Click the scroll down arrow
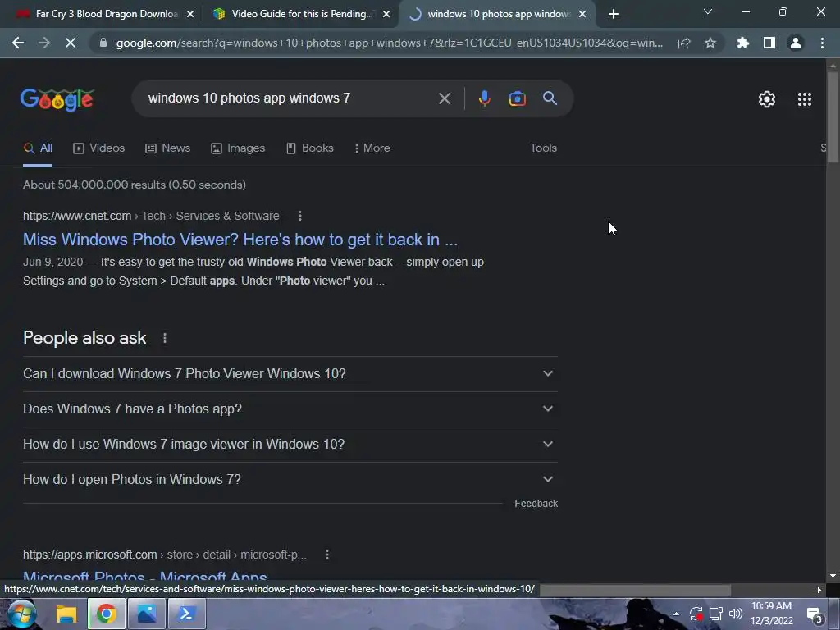This screenshot has height=630, width=840. (x=833, y=576)
